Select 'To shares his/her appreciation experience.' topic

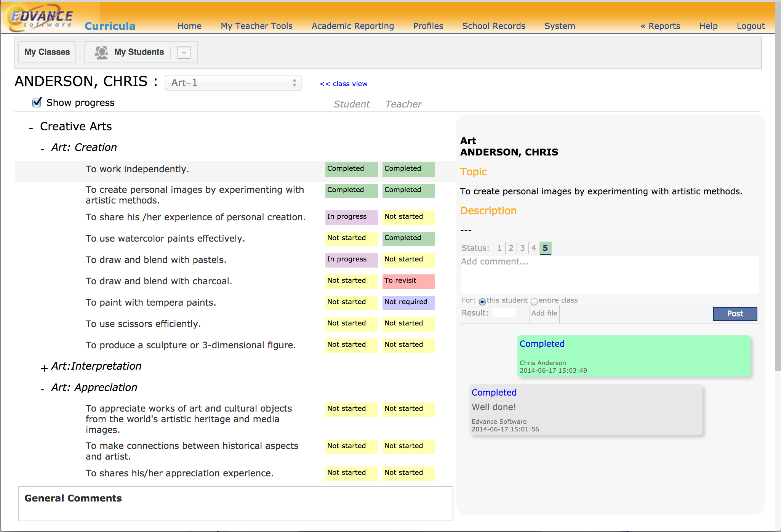click(x=179, y=473)
